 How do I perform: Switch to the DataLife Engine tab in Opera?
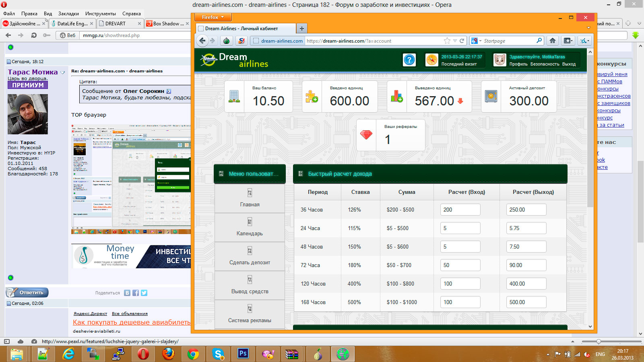click(72, 23)
